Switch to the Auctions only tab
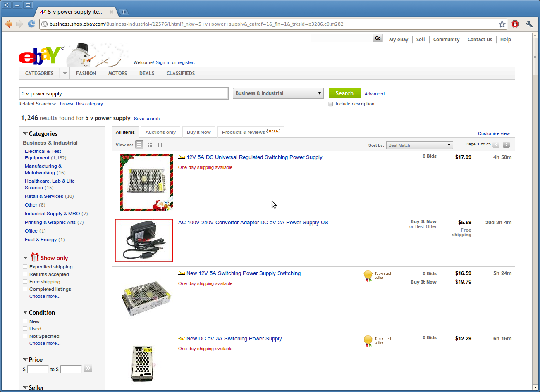 tap(160, 132)
